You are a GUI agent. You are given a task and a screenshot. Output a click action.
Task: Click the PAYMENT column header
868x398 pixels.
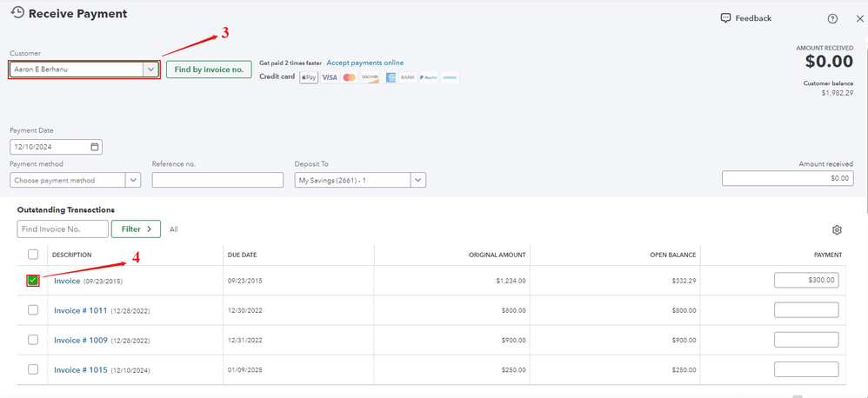click(828, 255)
